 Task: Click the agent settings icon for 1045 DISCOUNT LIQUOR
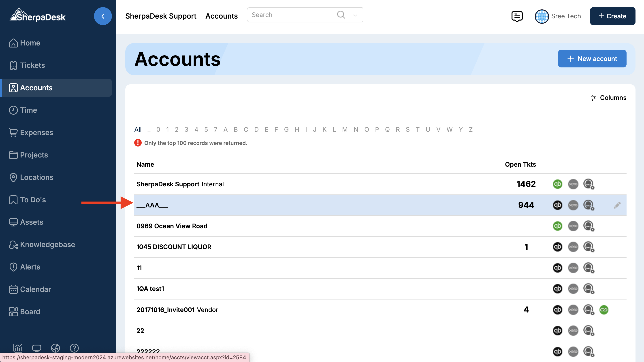[x=589, y=247]
